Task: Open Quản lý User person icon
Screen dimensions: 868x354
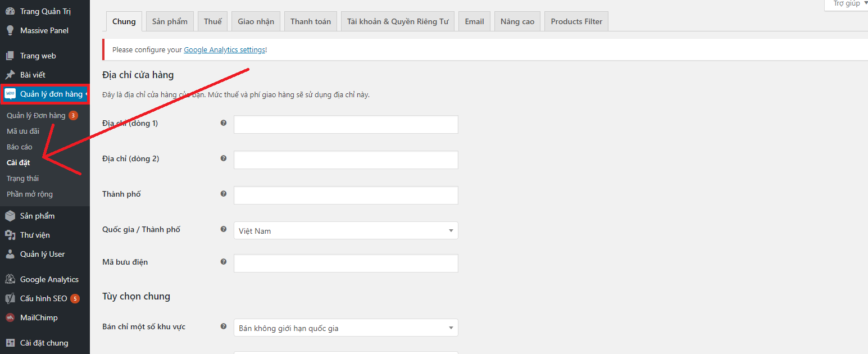Action: tap(10, 254)
